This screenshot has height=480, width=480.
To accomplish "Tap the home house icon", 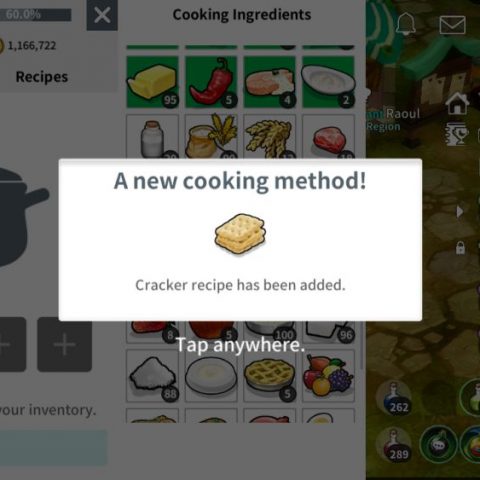I will pyautogui.click(x=457, y=104).
